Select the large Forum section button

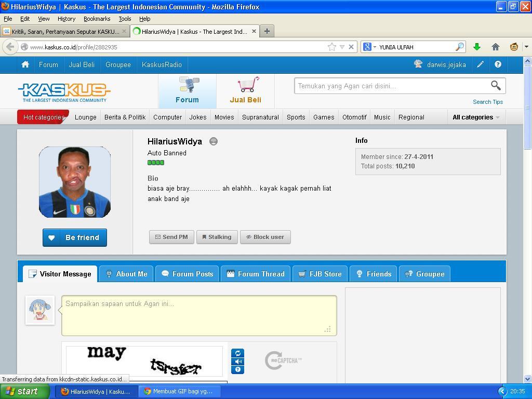click(x=187, y=91)
